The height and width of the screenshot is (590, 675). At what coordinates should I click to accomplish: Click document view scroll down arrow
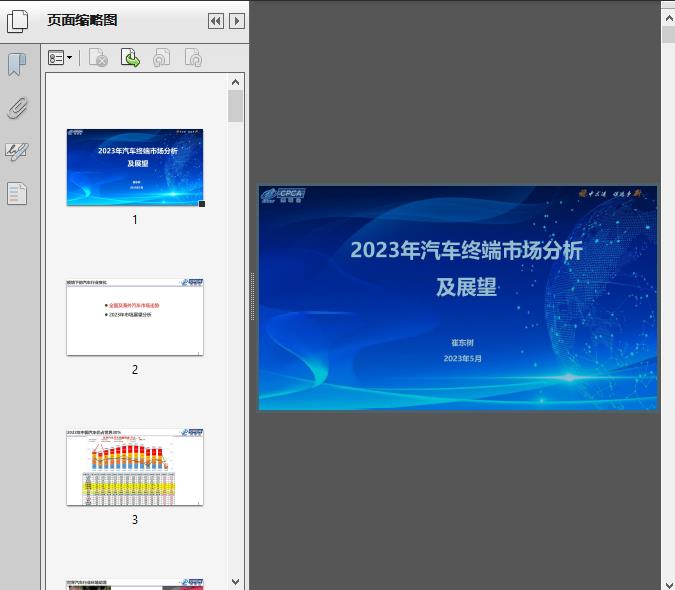(x=669, y=584)
